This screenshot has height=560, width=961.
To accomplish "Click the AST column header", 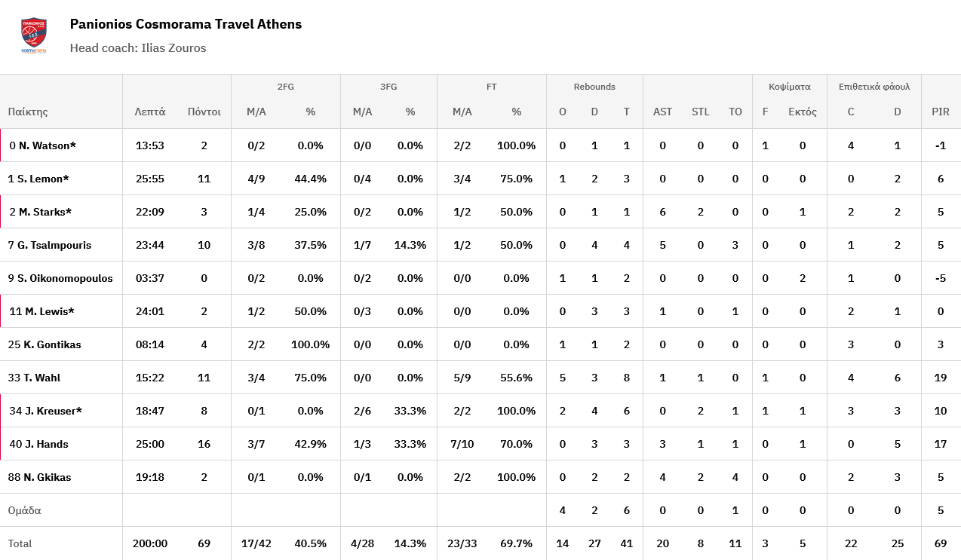I will [x=662, y=112].
